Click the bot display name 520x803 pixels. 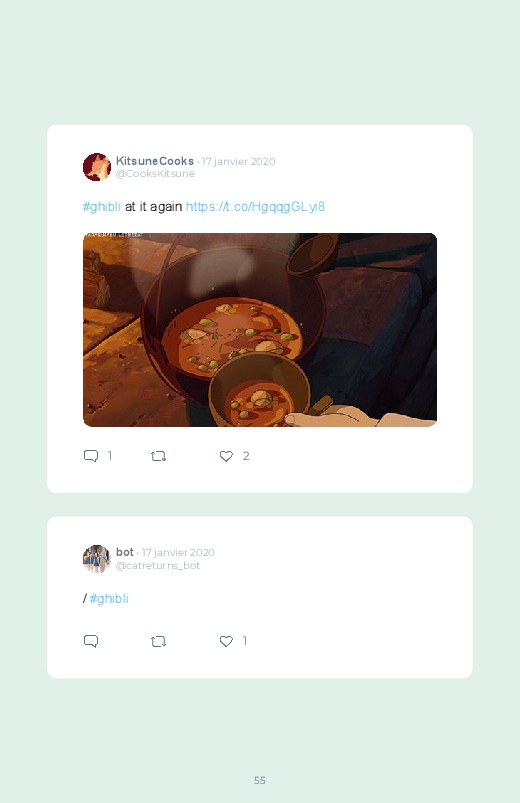tap(124, 552)
